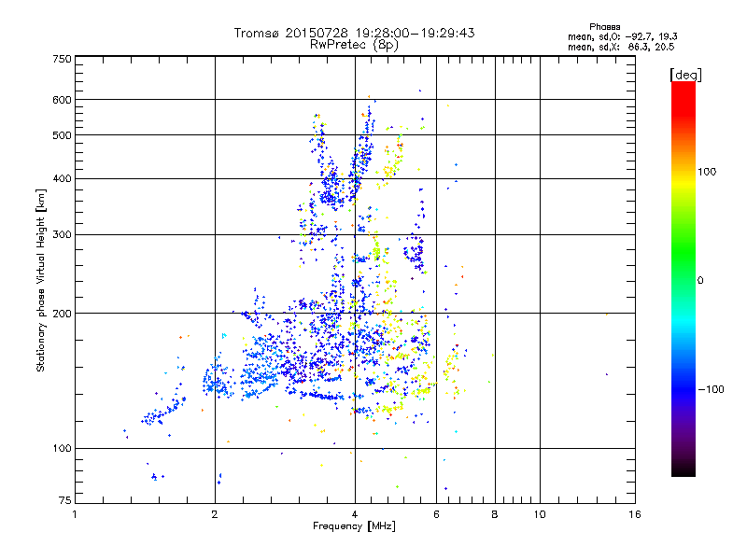Select the 'mean, sd,O: -92.7, 19.3' line
The height and width of the screenshot is (560, 747).
point(622,36)
